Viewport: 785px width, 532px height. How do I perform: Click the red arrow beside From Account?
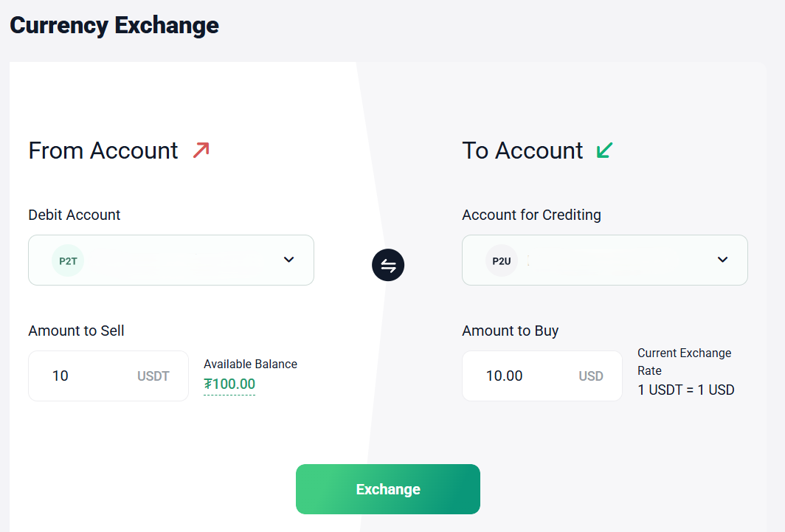(201, 151)
